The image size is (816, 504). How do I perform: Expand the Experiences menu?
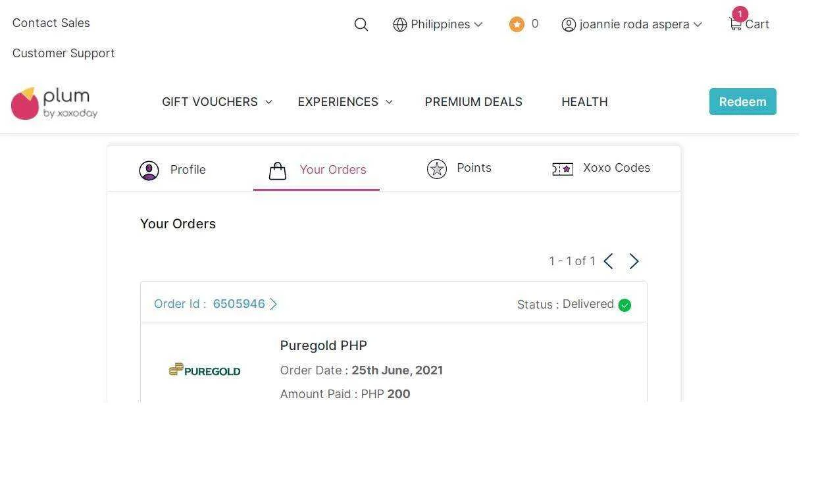[345, 102]
